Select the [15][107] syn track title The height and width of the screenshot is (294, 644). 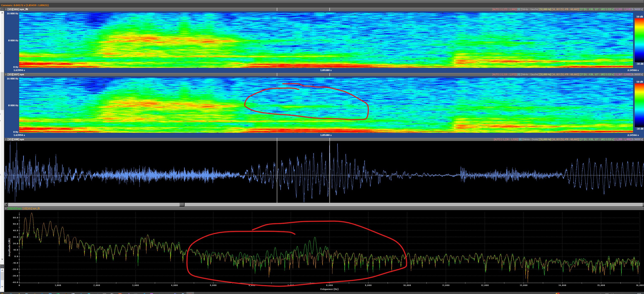(x=16, y=74)
